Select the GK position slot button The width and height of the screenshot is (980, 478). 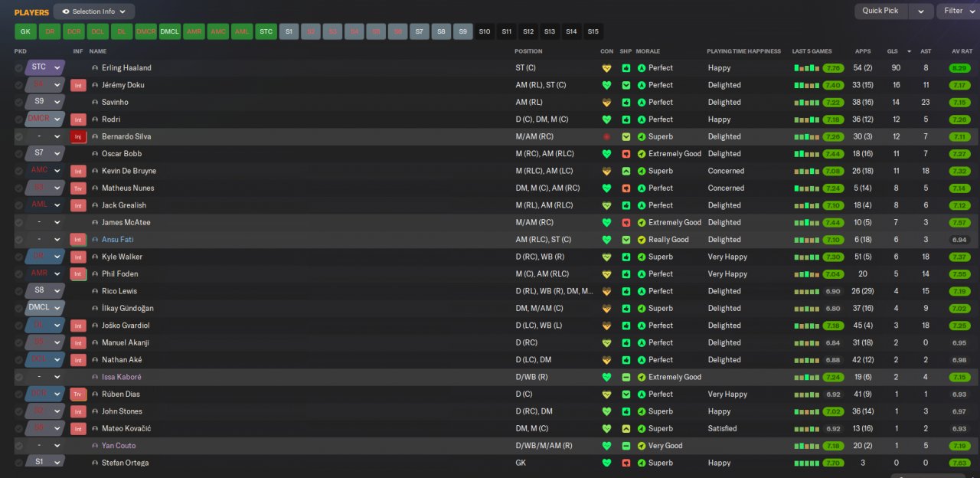point(25,31)
